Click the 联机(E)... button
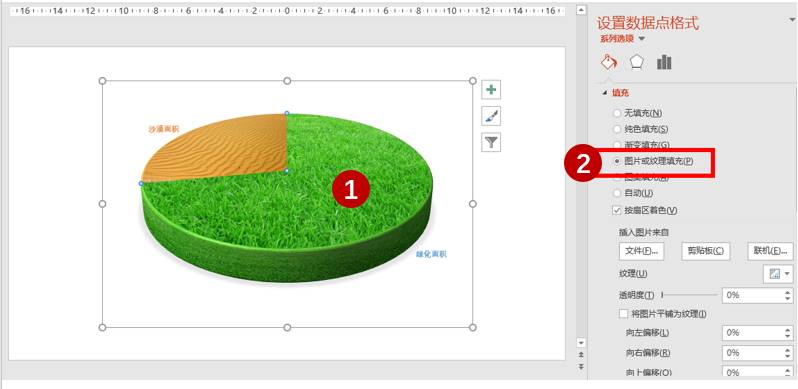The image size is (798, 389). 771,251
